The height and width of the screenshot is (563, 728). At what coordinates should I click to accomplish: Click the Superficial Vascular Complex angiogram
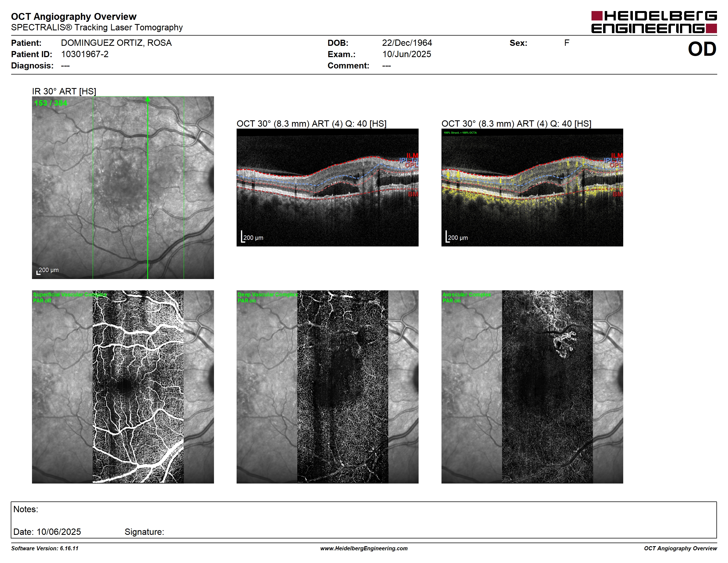(123, 387)
